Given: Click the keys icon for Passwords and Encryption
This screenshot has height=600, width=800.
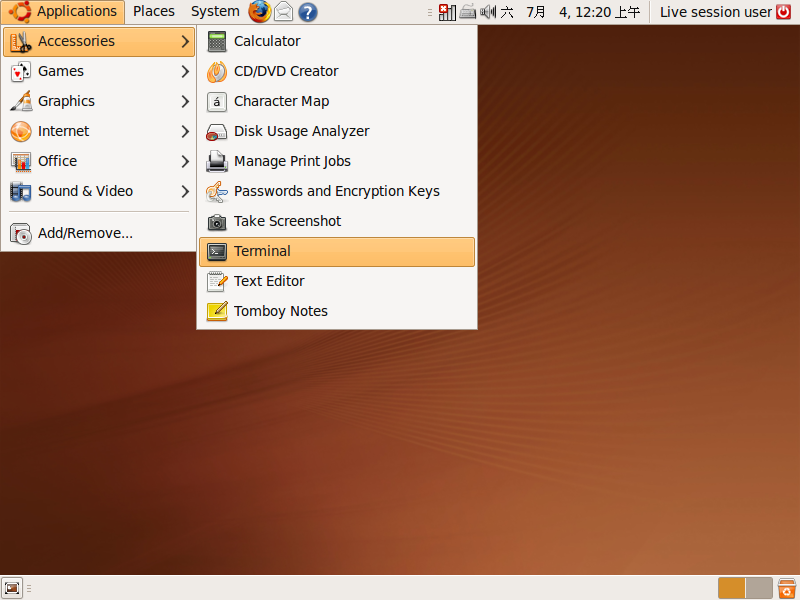Looking at the screenshot, I should [x=217, y=191].
